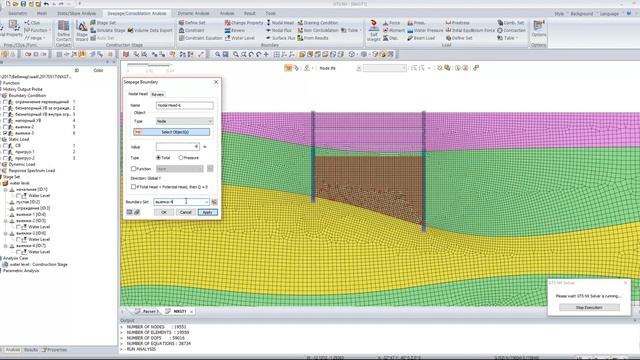Screen dimensions: 640x360
Task: Switch to Static/Slope Analysis tab
Action: pos(76,13)
